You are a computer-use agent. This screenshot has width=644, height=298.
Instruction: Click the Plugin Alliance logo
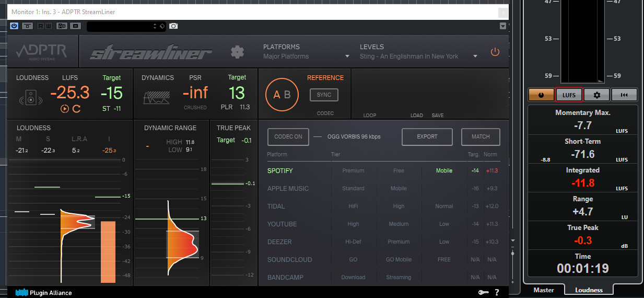[x=43, y=293]
